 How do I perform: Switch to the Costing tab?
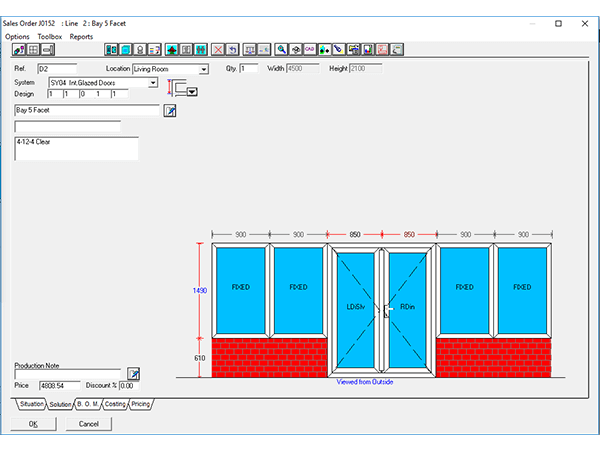tap(115, 404)
